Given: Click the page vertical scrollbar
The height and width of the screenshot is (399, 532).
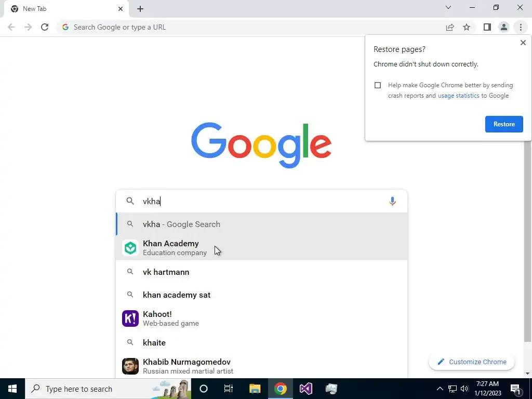Looking at the screenshot, I should (x=527, y=237).
